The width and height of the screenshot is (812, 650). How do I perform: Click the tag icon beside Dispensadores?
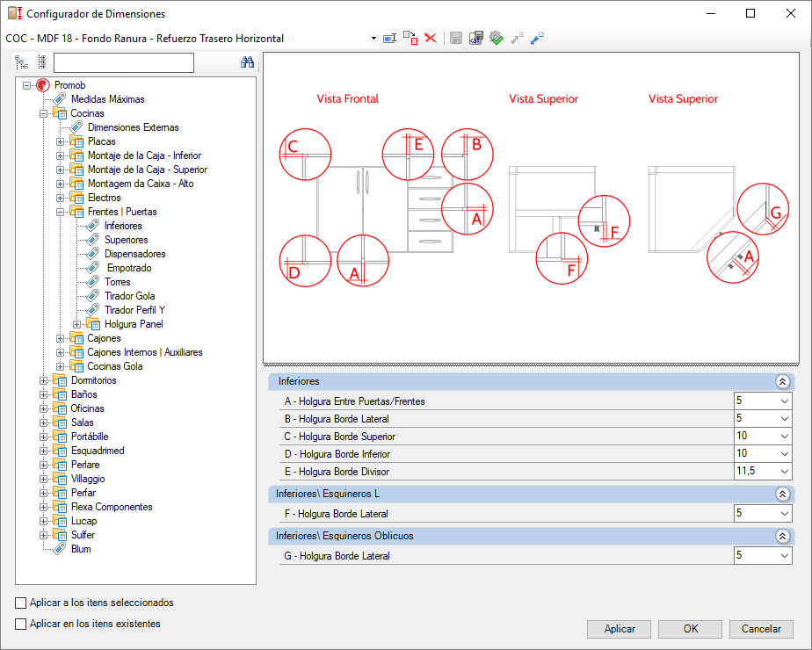93,254
